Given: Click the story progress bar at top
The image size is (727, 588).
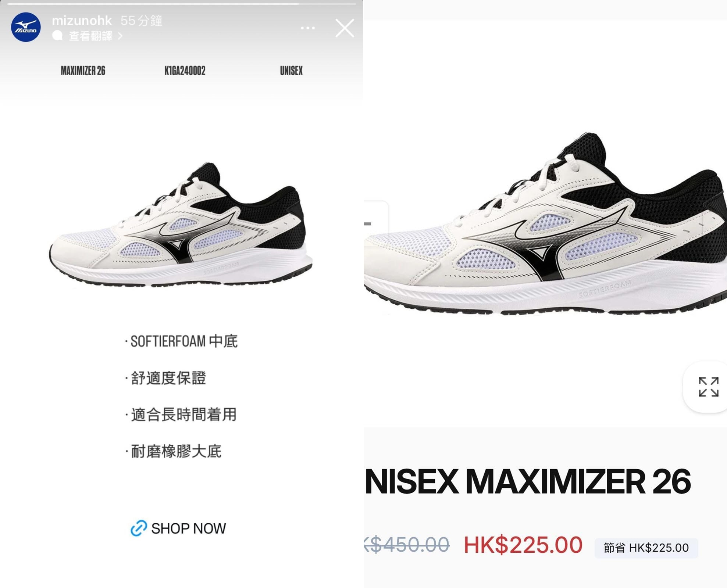Looking at the screenshot, I should pyautogui.click(x=182, y=4).
